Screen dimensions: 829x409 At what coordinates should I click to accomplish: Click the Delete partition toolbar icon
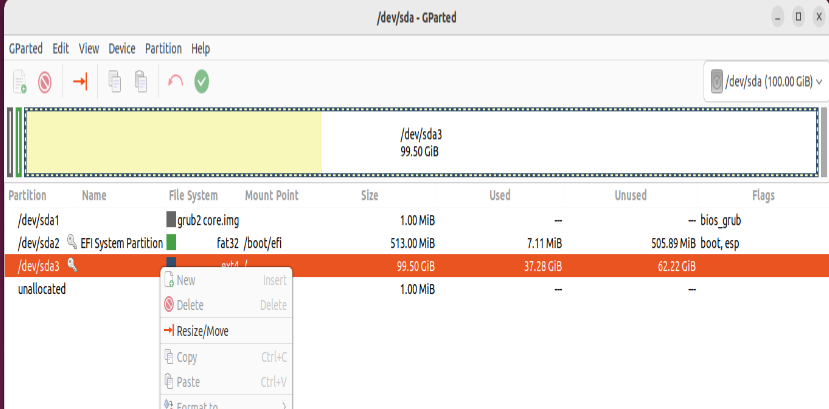[45, 82]
